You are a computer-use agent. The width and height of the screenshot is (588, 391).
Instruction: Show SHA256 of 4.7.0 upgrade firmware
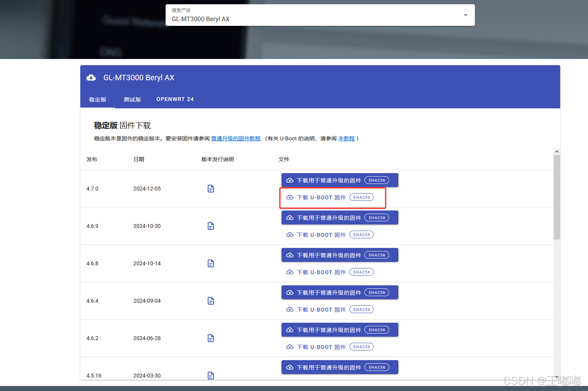[377, 180]
